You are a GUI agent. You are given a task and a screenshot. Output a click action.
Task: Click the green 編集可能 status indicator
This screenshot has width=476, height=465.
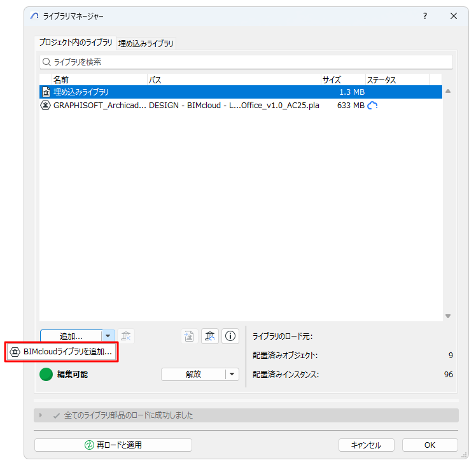click(x=46, y=374)
